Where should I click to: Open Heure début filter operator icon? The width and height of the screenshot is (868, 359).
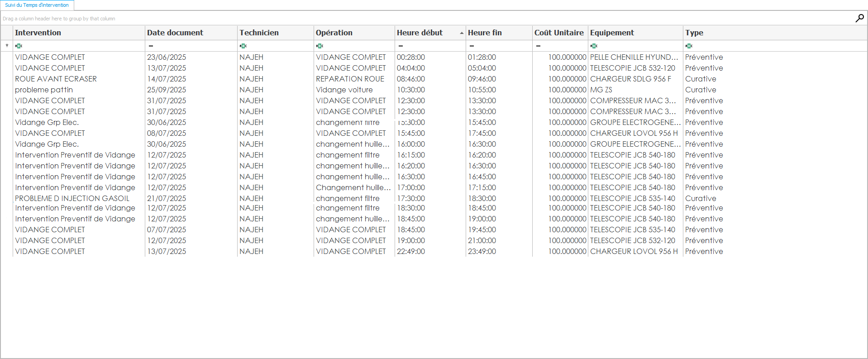(x=401, y=46)
